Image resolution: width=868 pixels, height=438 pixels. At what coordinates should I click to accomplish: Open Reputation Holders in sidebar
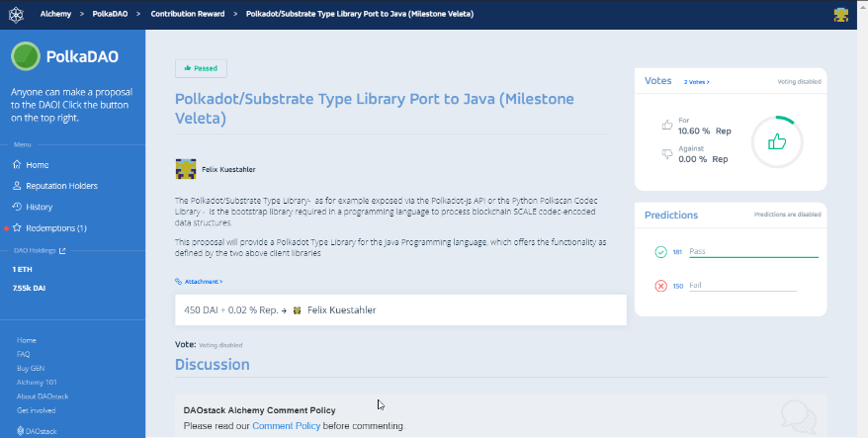tap(60, 186)
